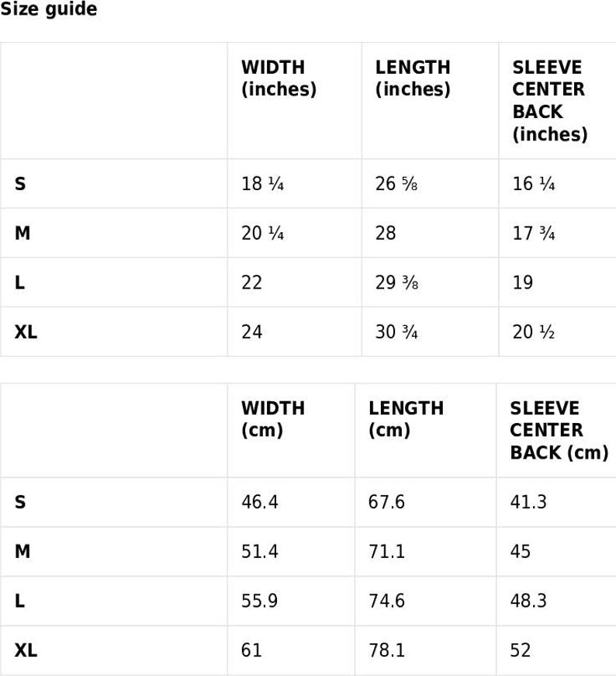The height and width of the screenshot is (676, 616).
Task: Click the 71.1 length value
Action: [386, 551]
